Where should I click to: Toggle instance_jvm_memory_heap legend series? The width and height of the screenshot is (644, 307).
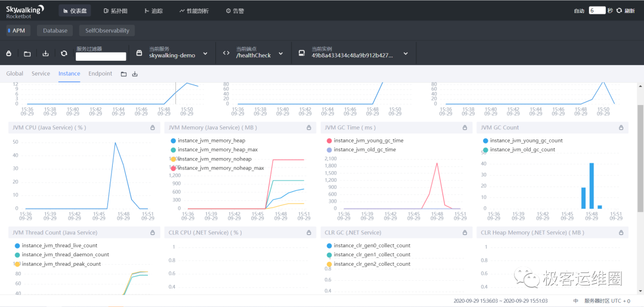click(x=209, y=141)
